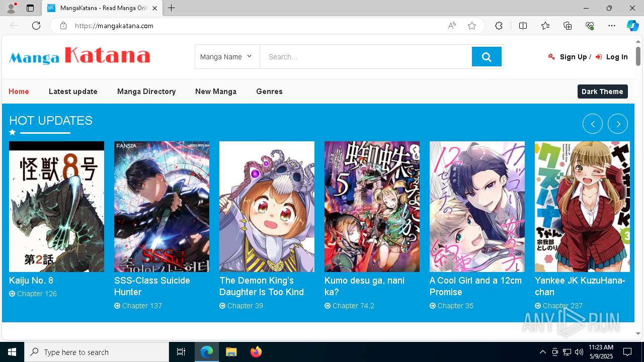The height and width of the screenshot is (362, 644).
Task: Click the taskbar search box
Action: pos(97,352)
